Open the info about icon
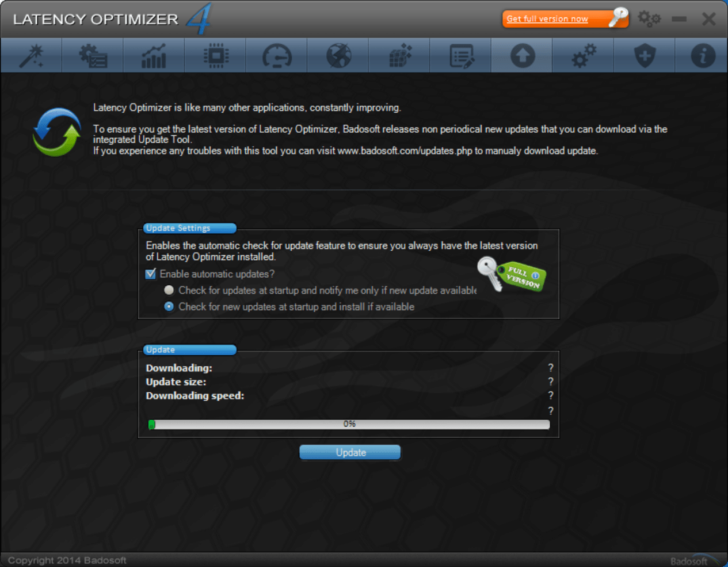 (x=703, y=56)
